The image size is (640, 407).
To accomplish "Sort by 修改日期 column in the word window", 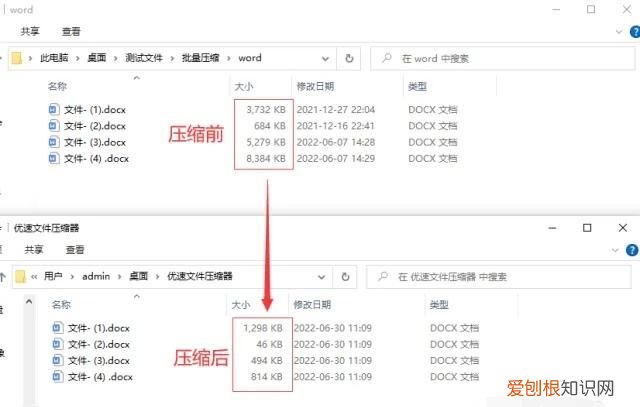I will (315, 86).
